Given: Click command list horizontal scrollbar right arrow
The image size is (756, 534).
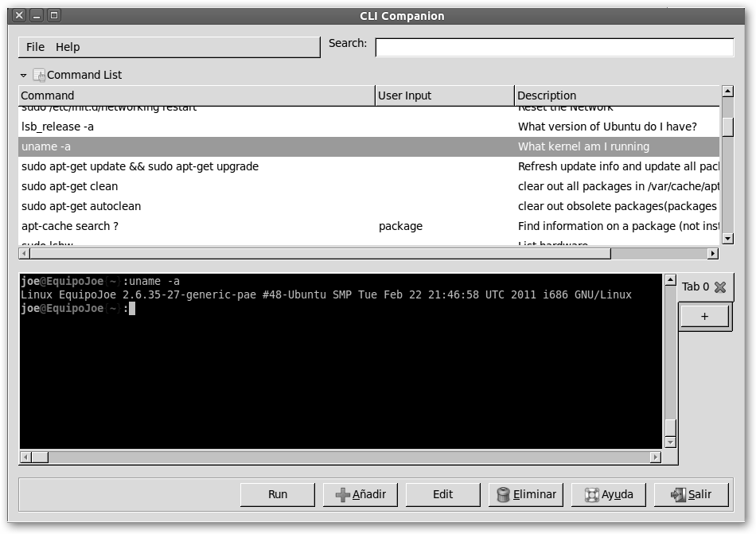Looking at the screenshot, I should pos(712,253).
